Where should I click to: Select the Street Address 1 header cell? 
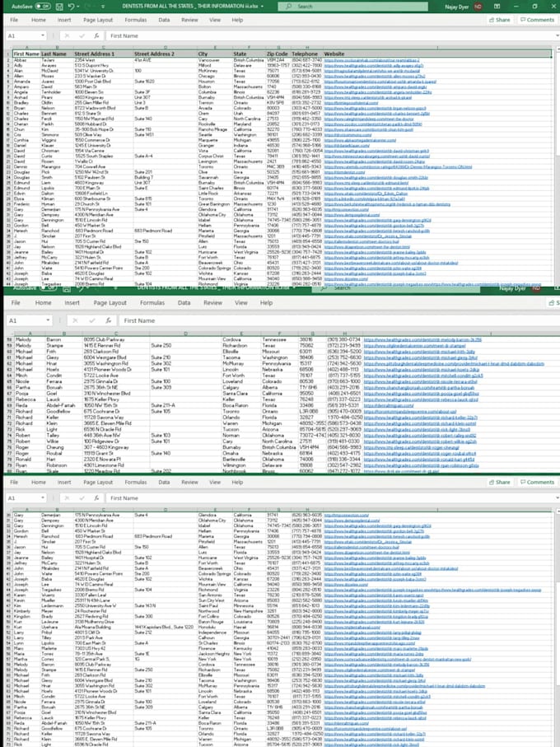(103, 54)
